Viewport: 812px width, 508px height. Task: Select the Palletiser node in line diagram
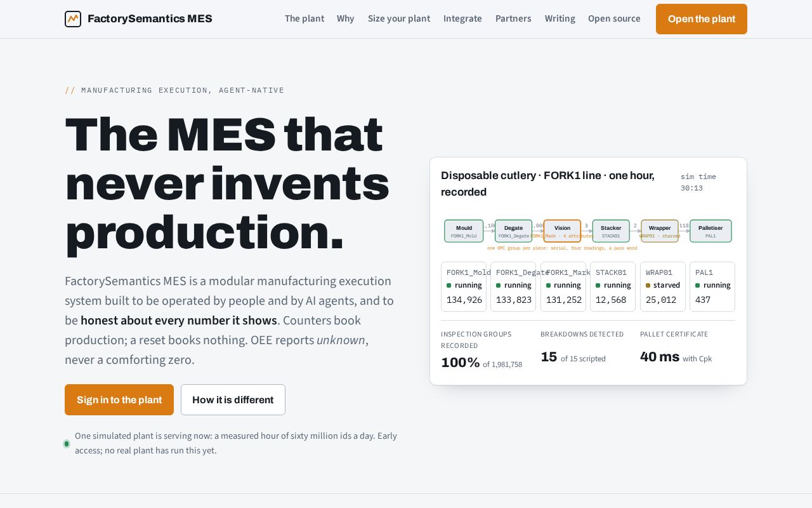pos(710,231)
